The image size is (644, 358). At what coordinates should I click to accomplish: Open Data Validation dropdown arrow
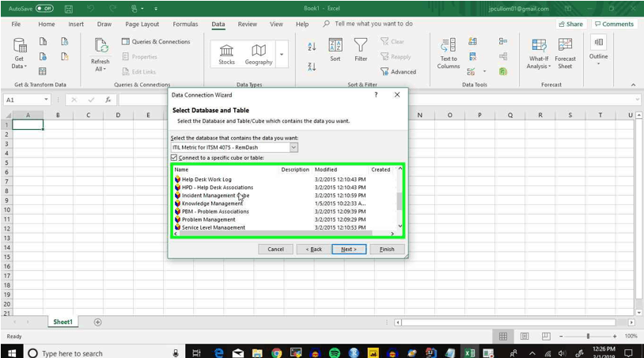pyautogui.click(x=484, y=71)
